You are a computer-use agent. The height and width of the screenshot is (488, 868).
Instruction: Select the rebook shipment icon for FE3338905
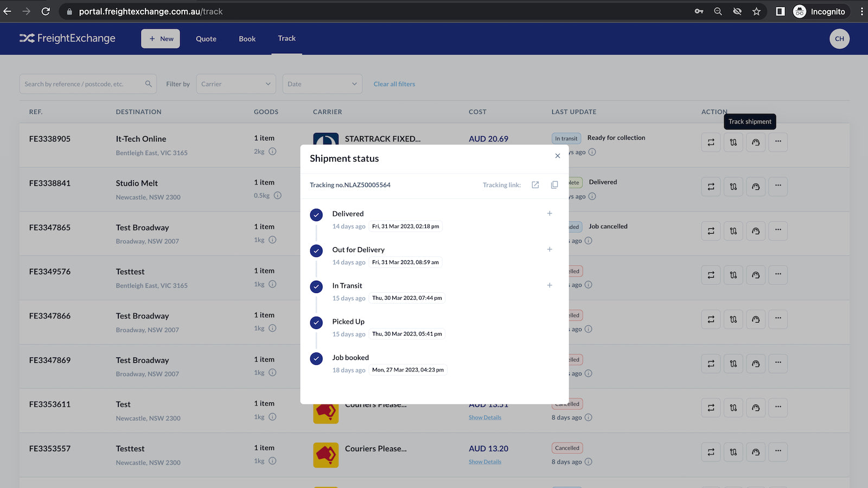[711, 142]
